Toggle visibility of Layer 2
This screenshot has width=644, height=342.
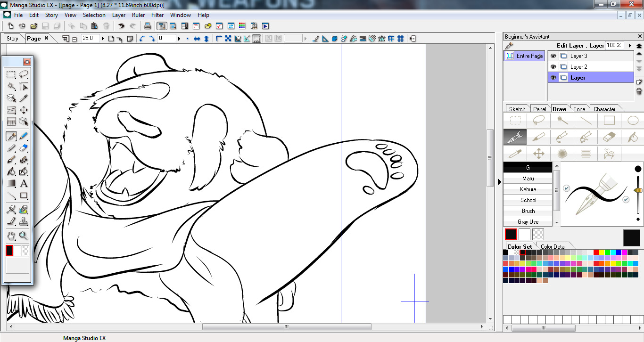point(553,67)
